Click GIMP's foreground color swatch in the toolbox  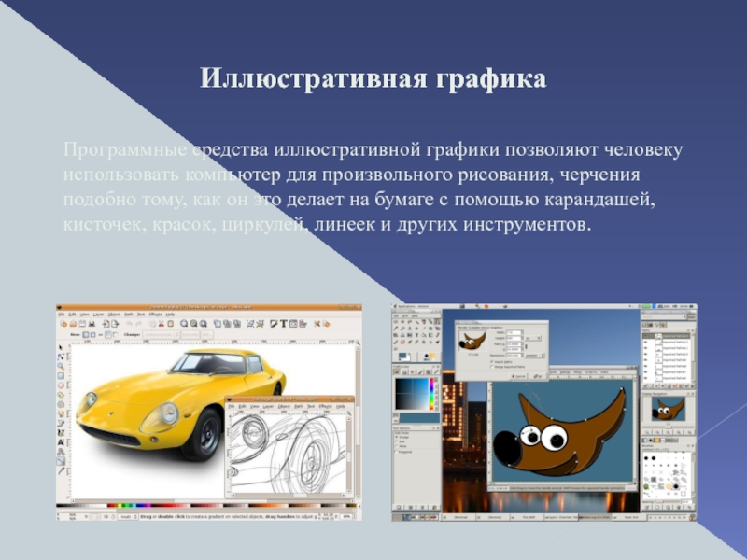403,356
